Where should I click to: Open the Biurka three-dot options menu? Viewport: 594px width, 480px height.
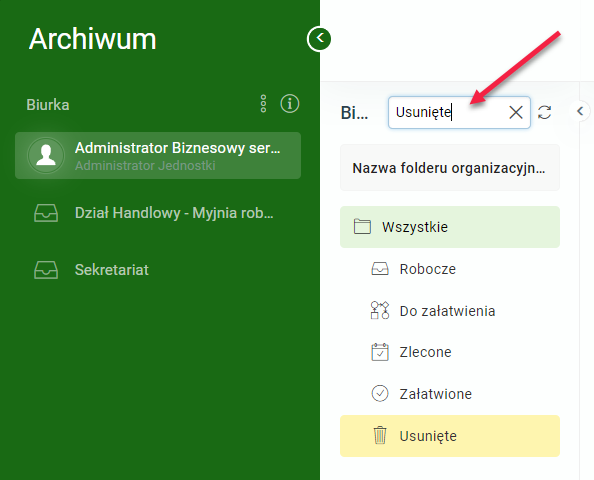263,104
